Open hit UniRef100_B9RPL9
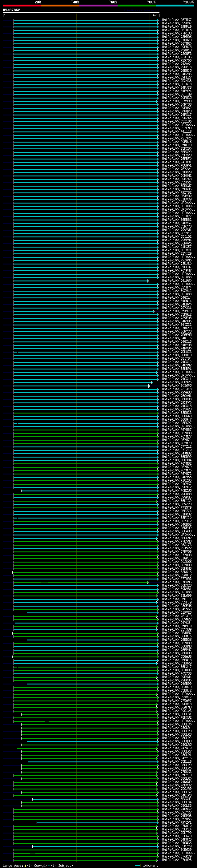 tap(177, 26)
